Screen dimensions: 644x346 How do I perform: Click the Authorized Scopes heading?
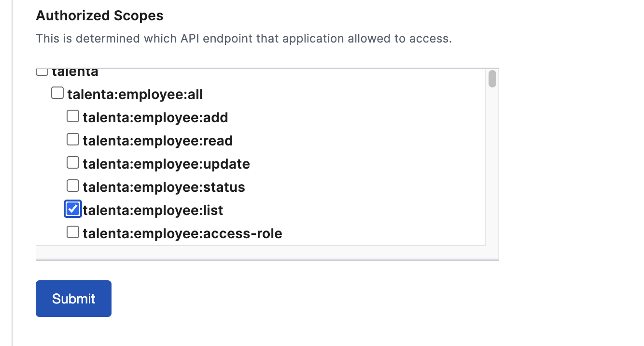pos(99,16)
